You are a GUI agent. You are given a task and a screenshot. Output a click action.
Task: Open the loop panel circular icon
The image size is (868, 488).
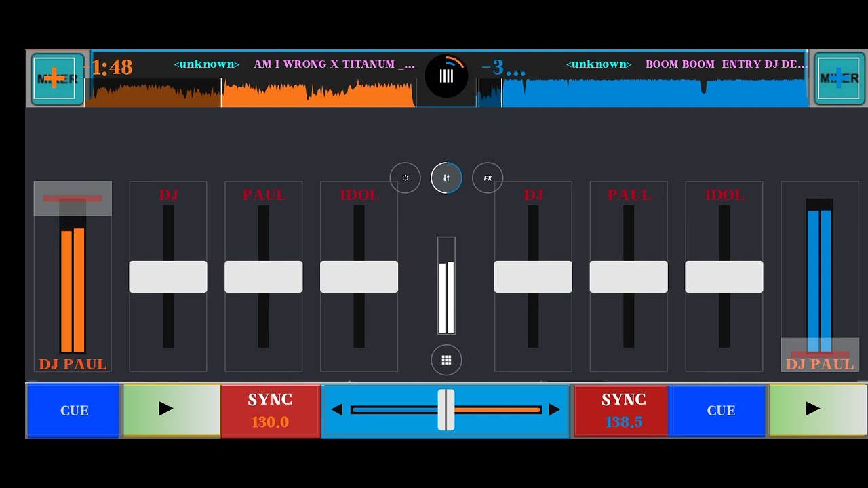coord(405,178)
